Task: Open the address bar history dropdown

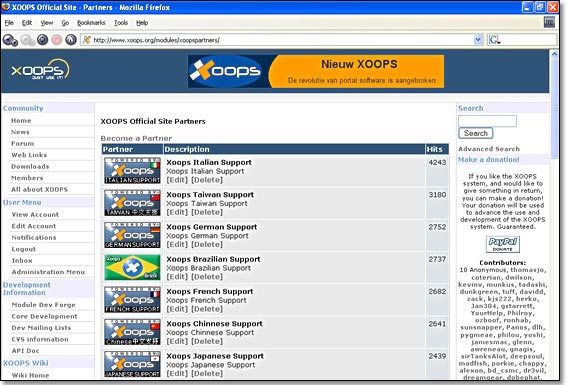Action: (478, 40)
